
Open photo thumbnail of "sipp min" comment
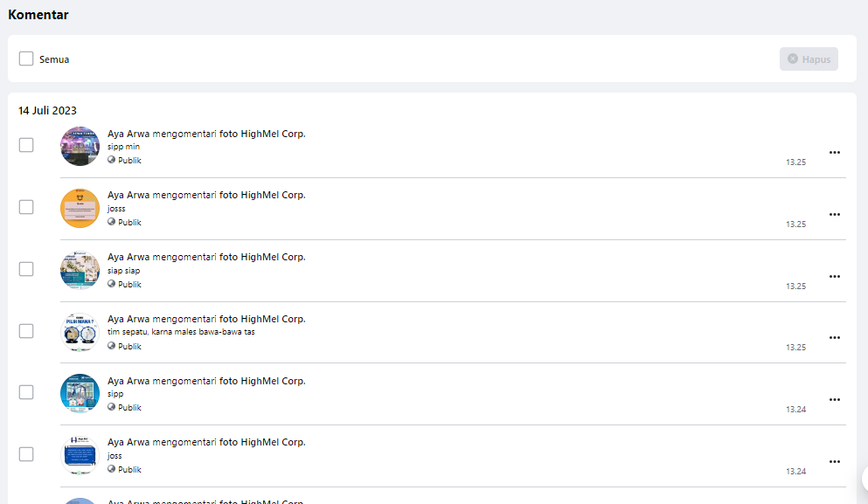[80, 146]
